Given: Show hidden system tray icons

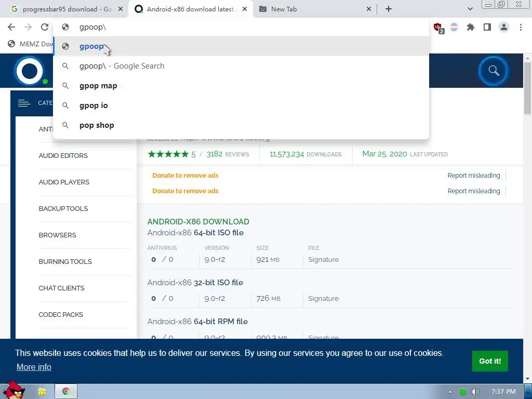Looking at the screenshot, I should pos(450,392).
